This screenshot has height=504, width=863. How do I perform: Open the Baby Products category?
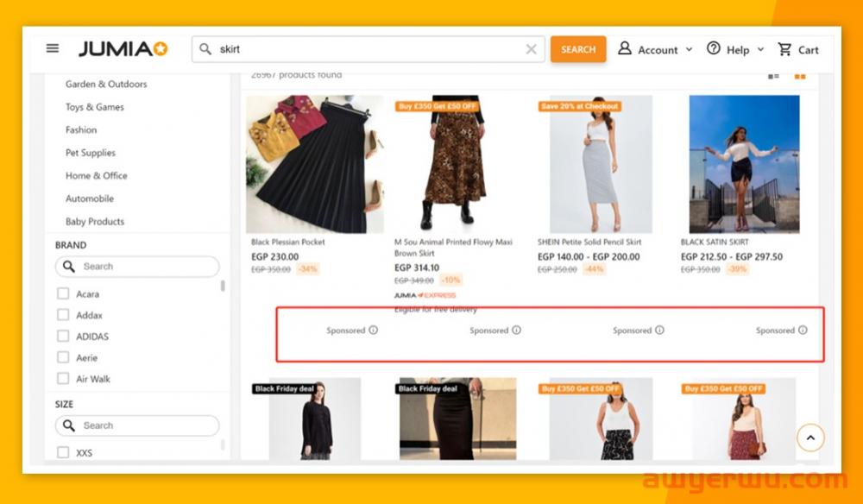(x=95, y=222)
